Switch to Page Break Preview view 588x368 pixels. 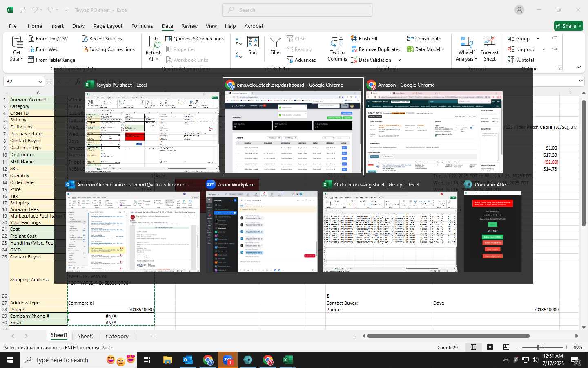(506, 347)
